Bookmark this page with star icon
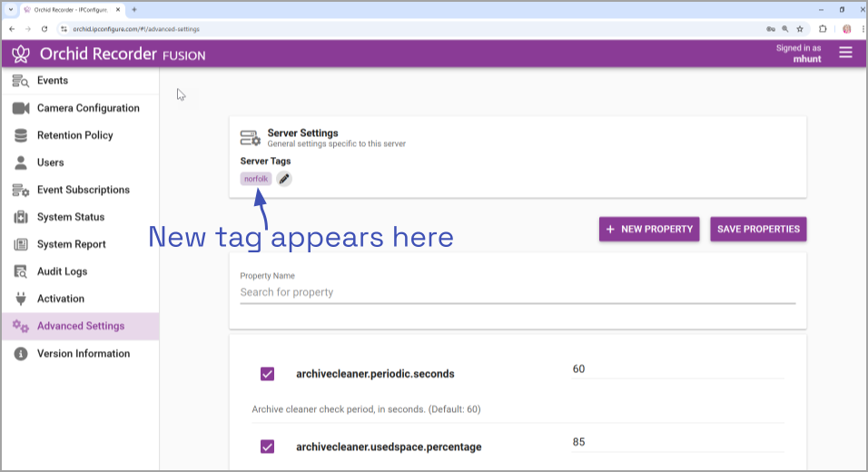868x472 pixels. 800,29
